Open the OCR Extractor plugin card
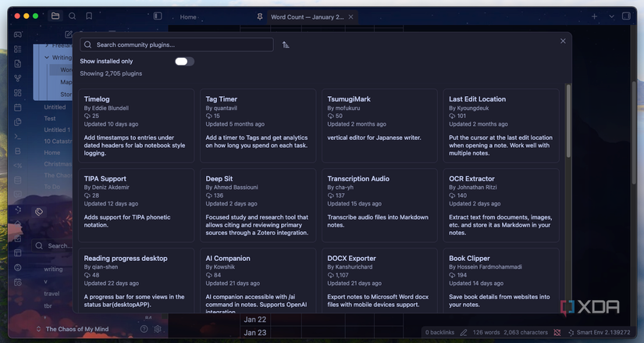The width and height of the screenshot is (644, 343). point(501,205)
